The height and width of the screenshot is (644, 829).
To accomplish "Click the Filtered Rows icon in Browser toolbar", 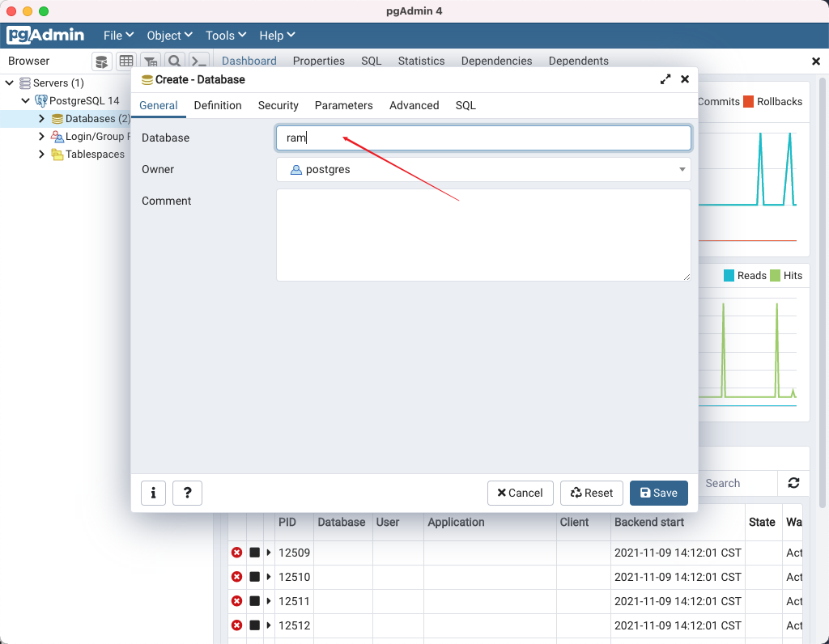I will [151, 61].
